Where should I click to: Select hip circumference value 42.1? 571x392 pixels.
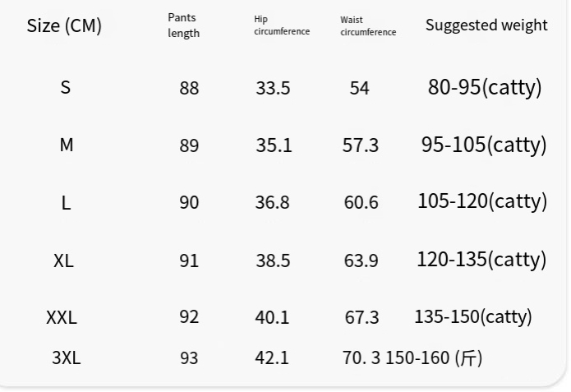coord(272,357)
